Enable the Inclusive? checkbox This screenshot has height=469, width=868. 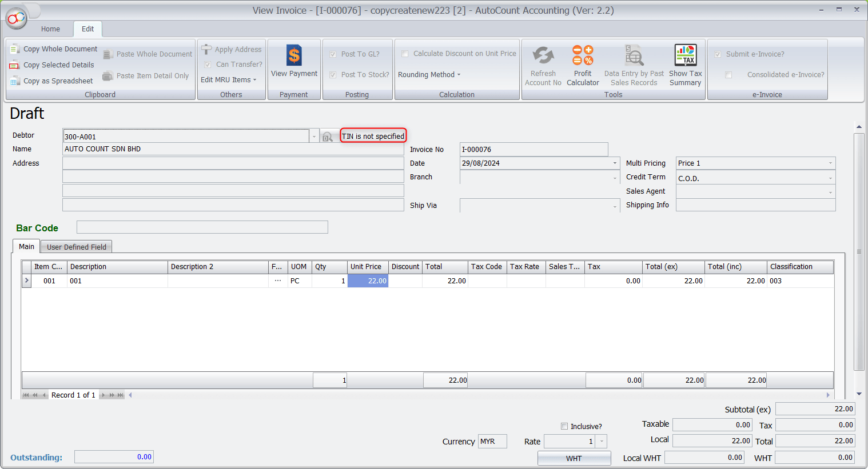point(564,426)
